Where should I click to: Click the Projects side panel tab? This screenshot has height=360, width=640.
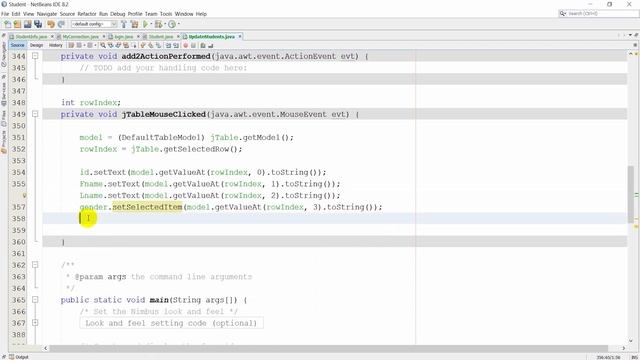pos(4,141)
